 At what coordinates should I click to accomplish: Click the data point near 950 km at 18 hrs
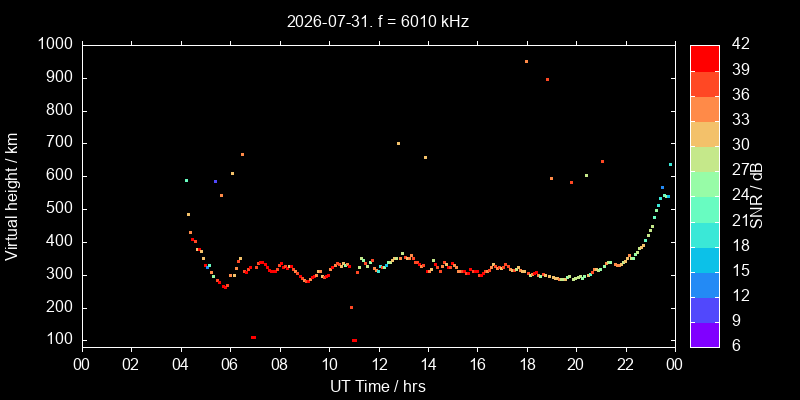[526, 61]
